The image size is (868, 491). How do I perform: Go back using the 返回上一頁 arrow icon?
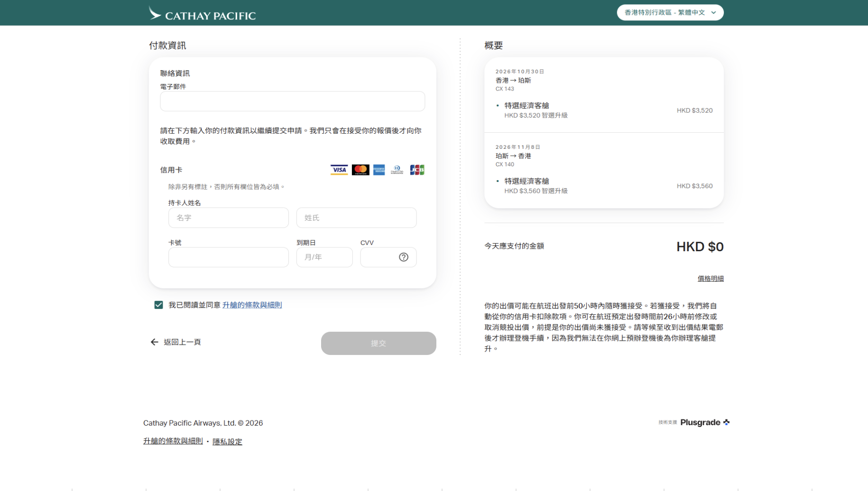(154, 342)
